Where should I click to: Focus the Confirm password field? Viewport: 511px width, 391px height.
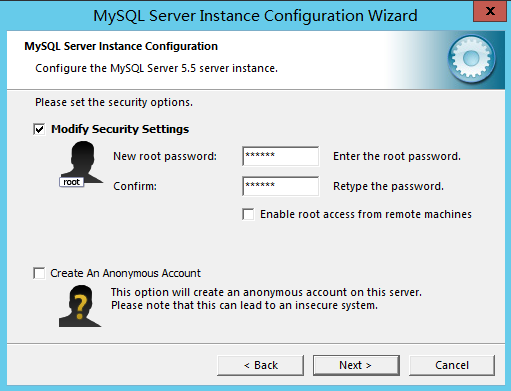[x=280, y=186]
